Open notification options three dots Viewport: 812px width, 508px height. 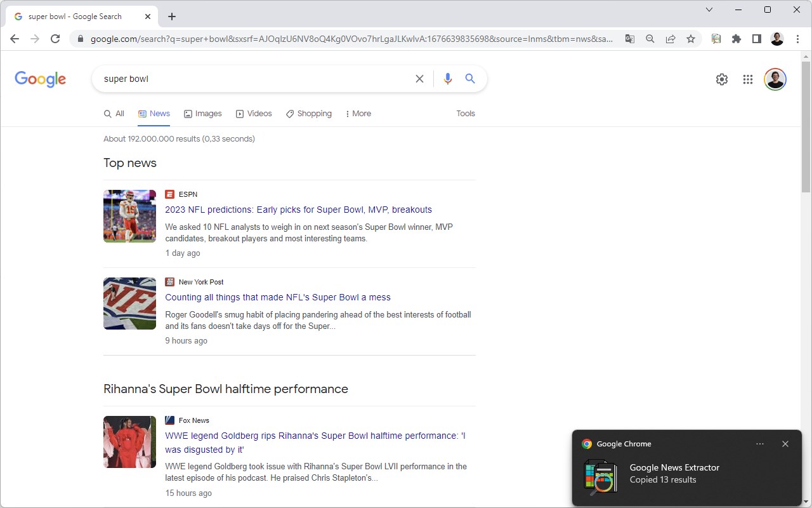pyautogui.click(x=760, y=444)
